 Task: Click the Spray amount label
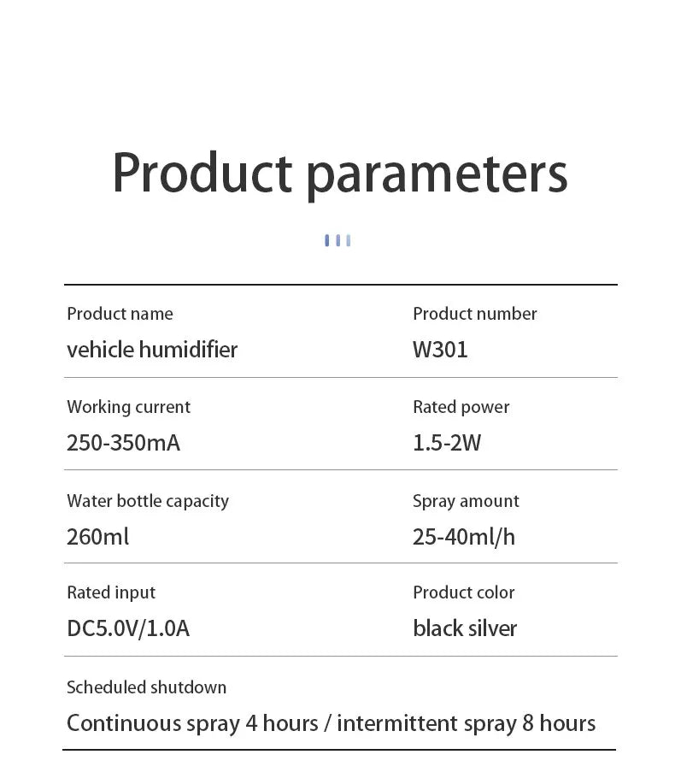(x=466, y=501)
